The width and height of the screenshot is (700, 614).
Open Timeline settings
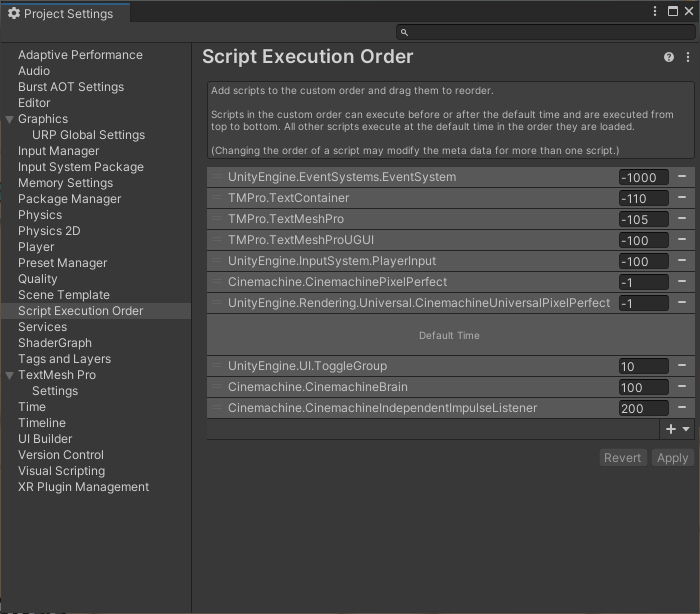click(x=42, y=423)
